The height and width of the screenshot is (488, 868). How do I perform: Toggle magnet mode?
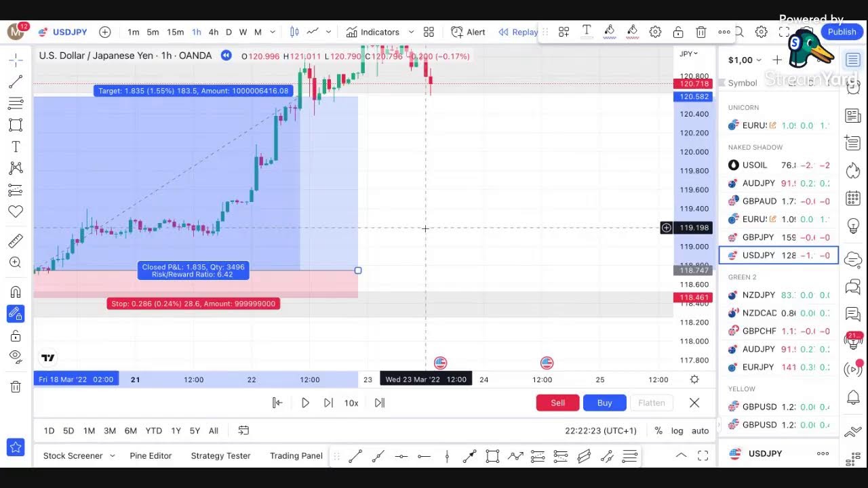point(16,292)
